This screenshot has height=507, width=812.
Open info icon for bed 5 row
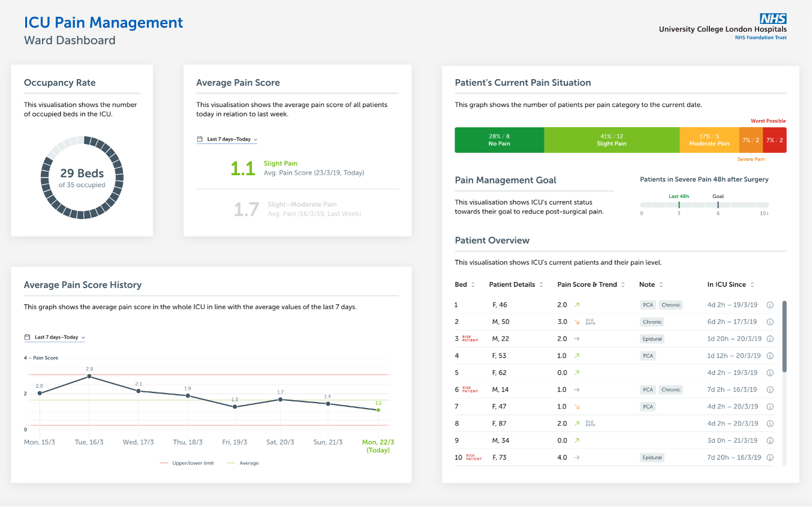[x=770, y=373]
